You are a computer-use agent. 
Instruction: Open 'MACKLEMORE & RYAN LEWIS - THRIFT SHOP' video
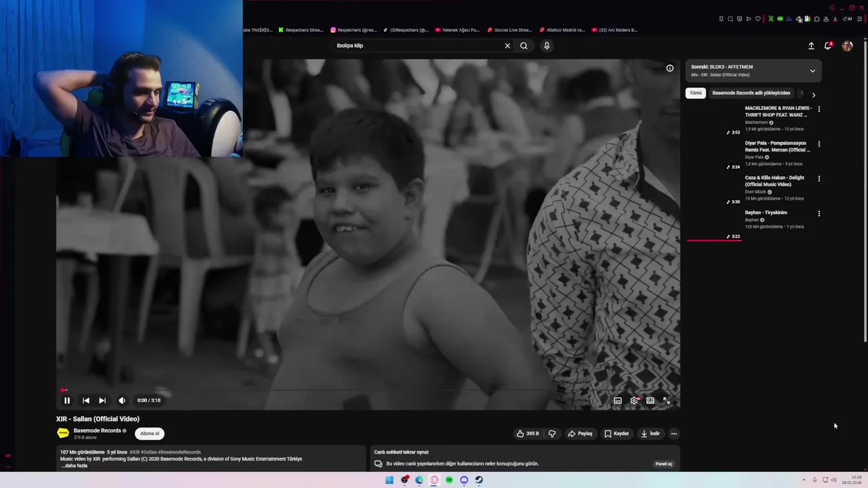(778, 111)
